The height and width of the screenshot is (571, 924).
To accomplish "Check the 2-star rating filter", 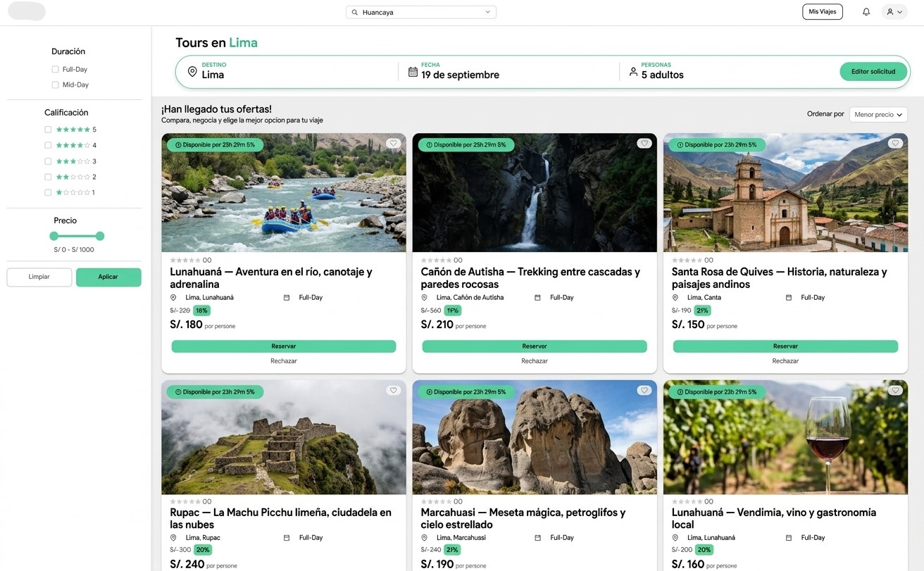I will [x=48, y=177].
